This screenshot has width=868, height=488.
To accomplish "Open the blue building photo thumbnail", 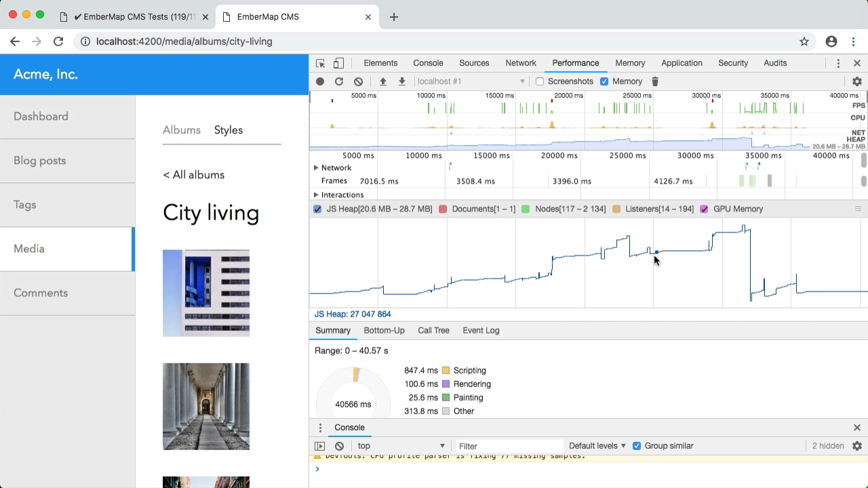I will click(x=206, y=293).
